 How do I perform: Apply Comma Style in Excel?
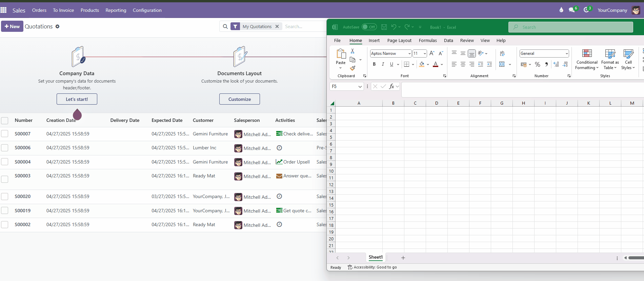(x=546, y=64)
